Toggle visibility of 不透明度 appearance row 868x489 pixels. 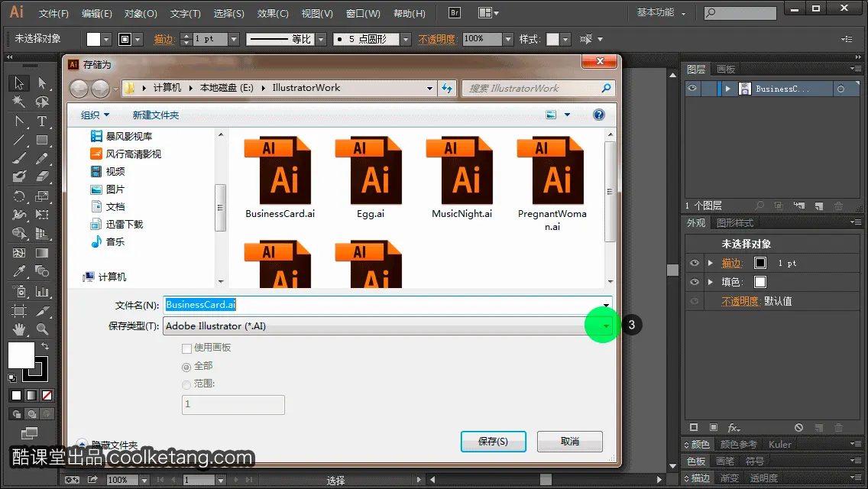pos(695,301)
